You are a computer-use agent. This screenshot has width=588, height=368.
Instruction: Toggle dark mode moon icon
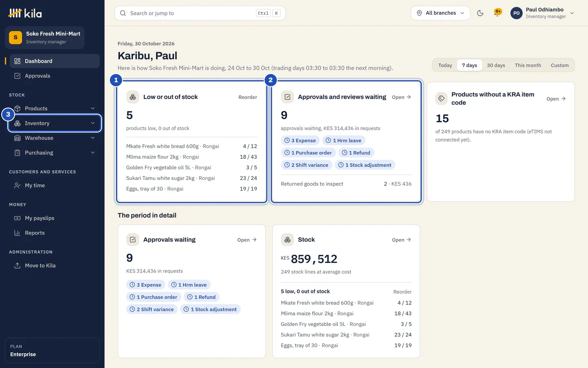pyautogui.click(x=480, y=13)
